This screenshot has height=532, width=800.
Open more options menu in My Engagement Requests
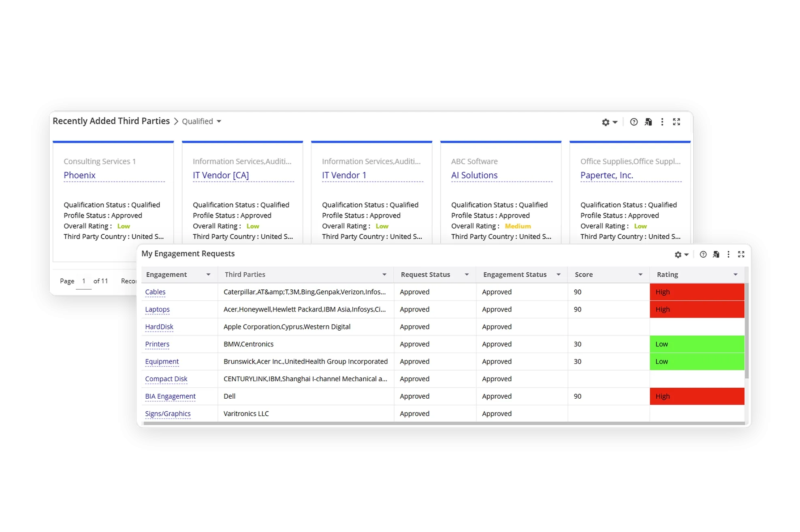728,254
